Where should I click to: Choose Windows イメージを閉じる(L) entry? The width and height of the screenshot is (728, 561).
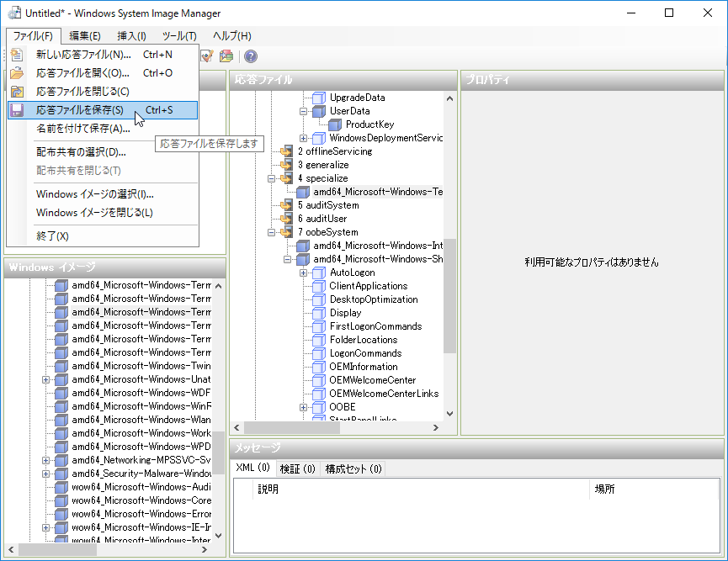(103, 213)
